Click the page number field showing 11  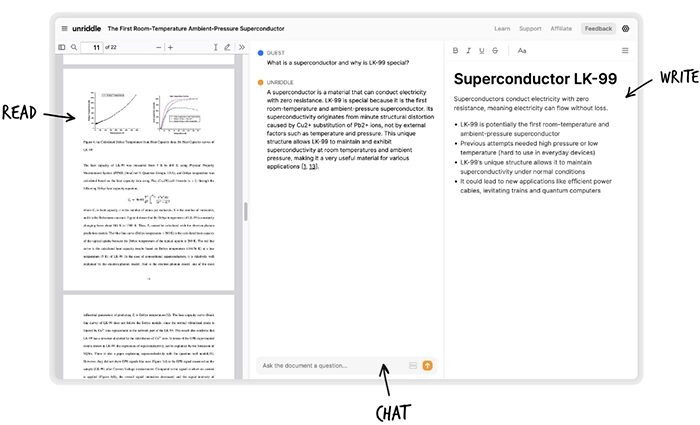95,47
